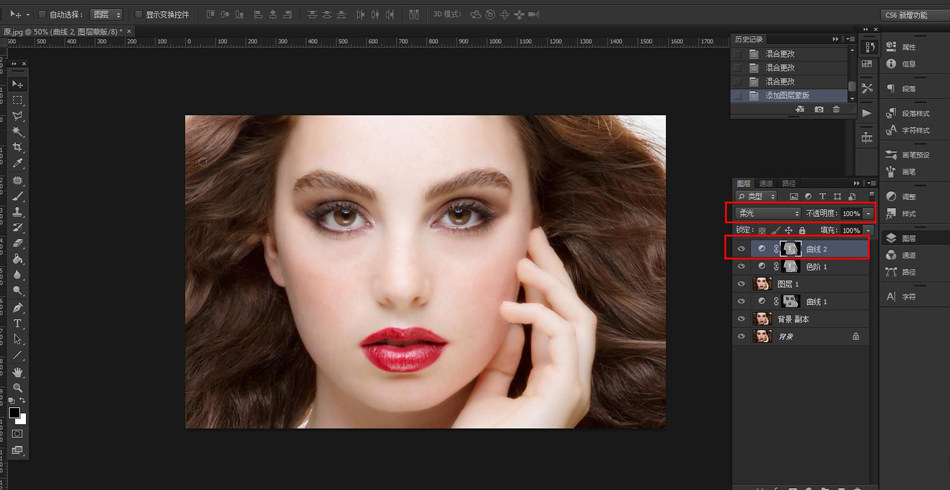Select the 图层 tab in Layers panel
This screenshot has height=490, width=950.
pyautogui.click(x=743, y=183)
